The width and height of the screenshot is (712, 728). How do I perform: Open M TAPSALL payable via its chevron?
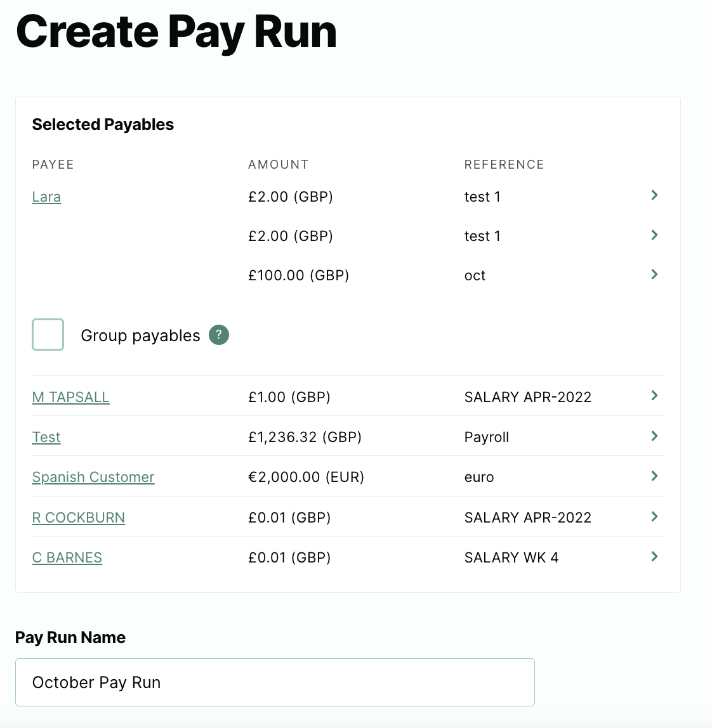pyautogui.click(x=654, y=396)
